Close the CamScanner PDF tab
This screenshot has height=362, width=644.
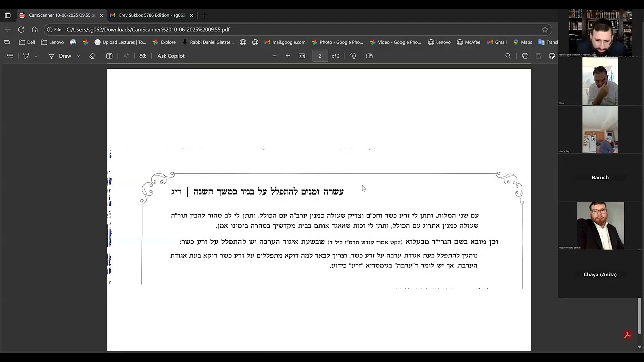101,15
